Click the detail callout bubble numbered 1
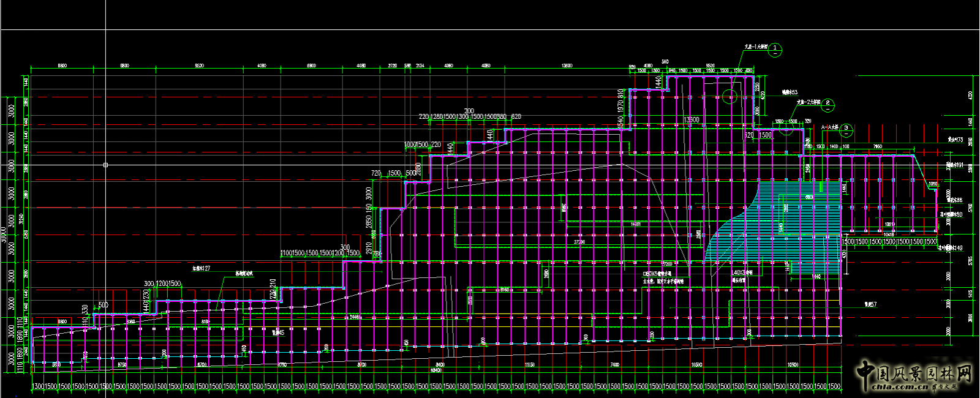The image size is (980, 398). (775, 48)
